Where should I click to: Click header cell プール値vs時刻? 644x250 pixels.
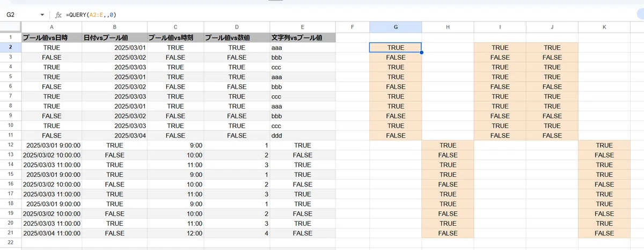[x=175, y=38]
